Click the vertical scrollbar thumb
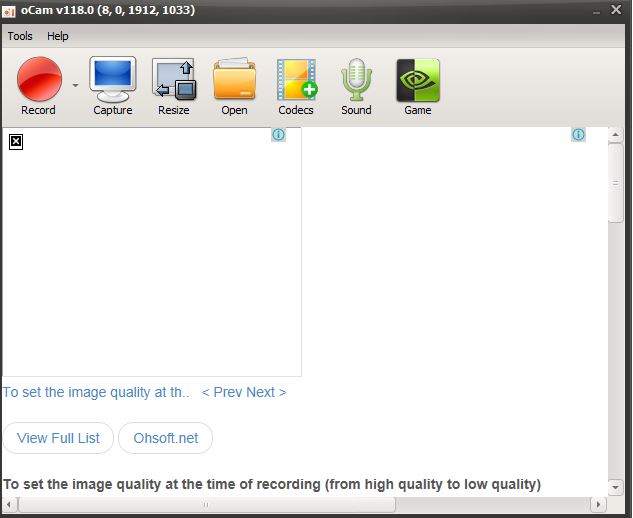The image size is (633, 518). [616, 183]
